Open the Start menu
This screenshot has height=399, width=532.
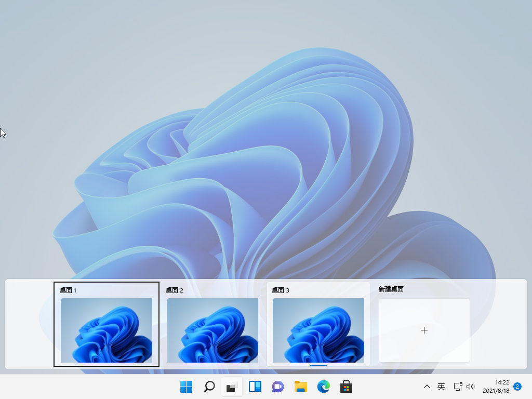tap(185, 387)
